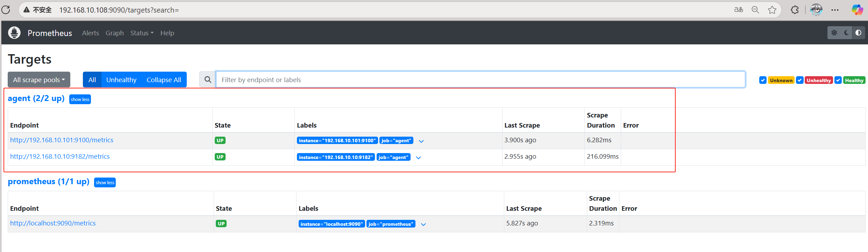Click UP badge for 192.168.10.101:9100 row
Screen dimensions: 868x252
coord(220,141)
